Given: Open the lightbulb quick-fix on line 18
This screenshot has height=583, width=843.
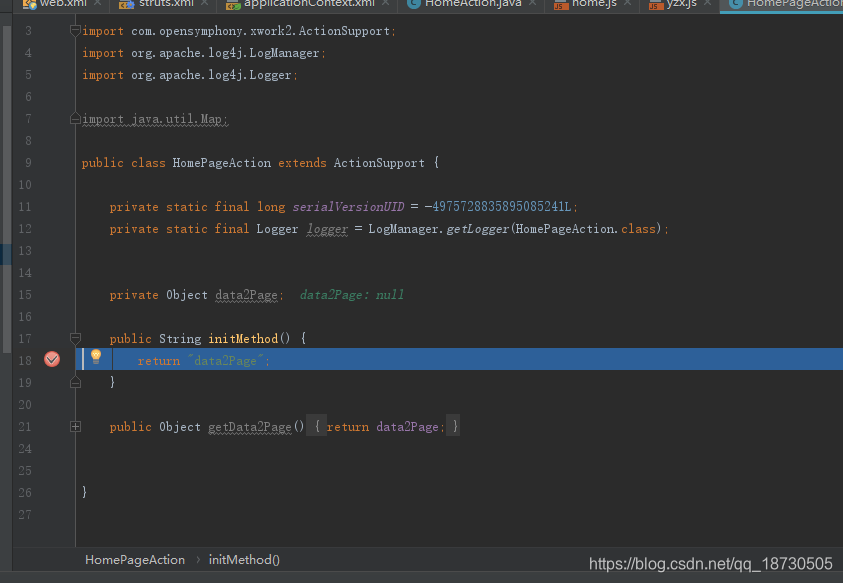Looking at the screenshot, I should tap(96, 357).
